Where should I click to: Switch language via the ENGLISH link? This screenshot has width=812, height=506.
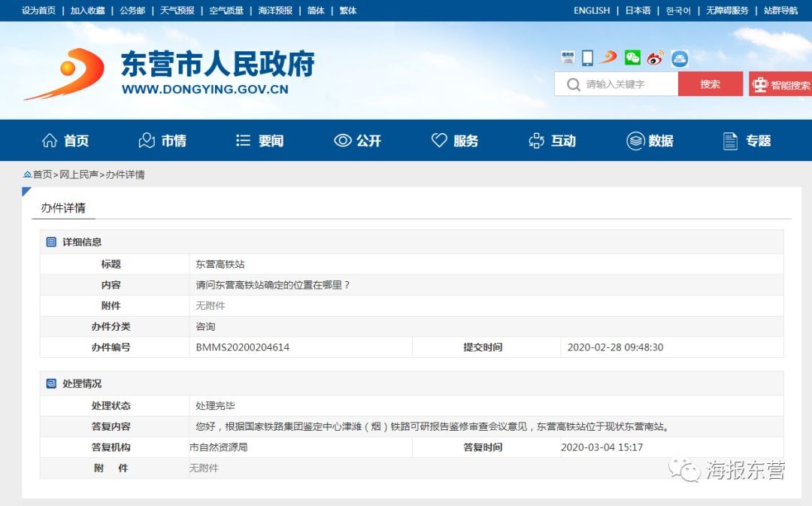click(592, 11)
